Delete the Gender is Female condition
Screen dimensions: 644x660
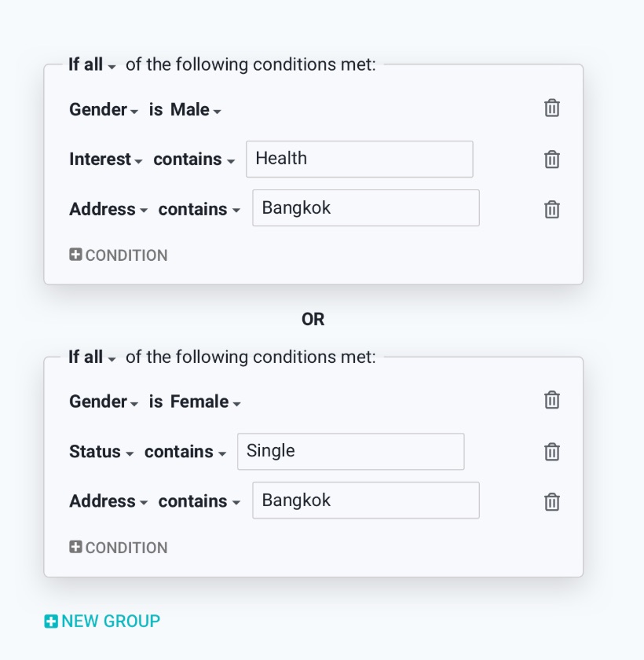coord(552,401)
